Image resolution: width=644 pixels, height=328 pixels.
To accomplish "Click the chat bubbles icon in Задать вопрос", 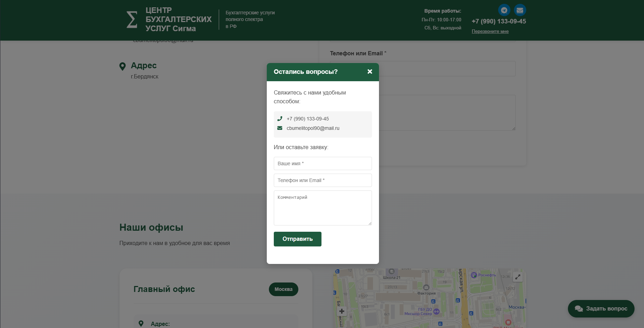I will pos(579,309).
